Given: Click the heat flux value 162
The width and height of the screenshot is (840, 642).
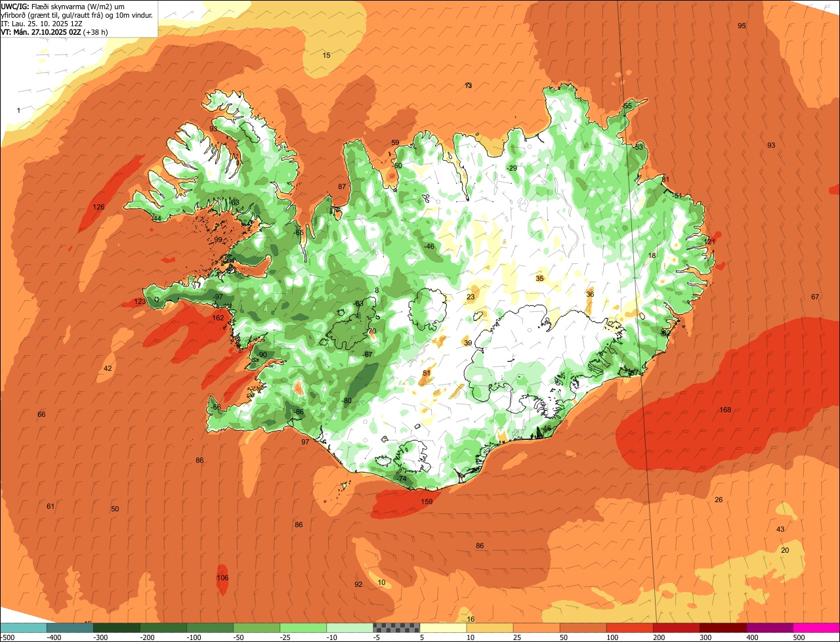Looking at the screenshot, I should [218, 318].
